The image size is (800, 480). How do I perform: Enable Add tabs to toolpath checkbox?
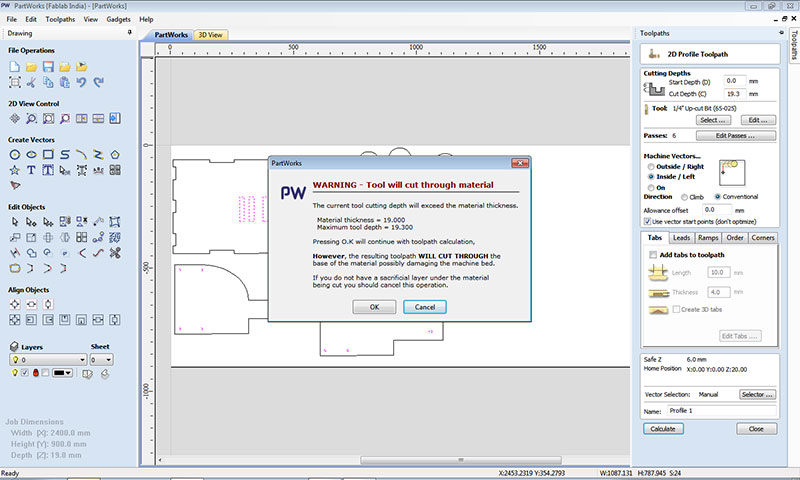pos(653,255)
